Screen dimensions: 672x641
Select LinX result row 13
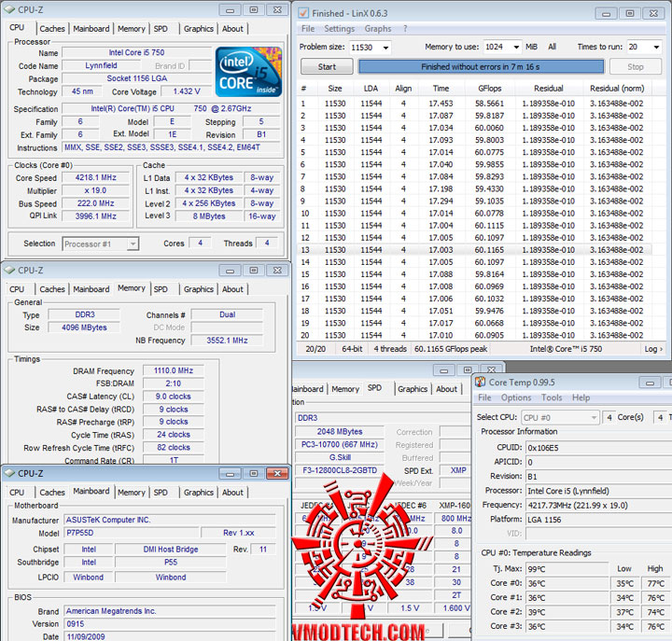473,250
